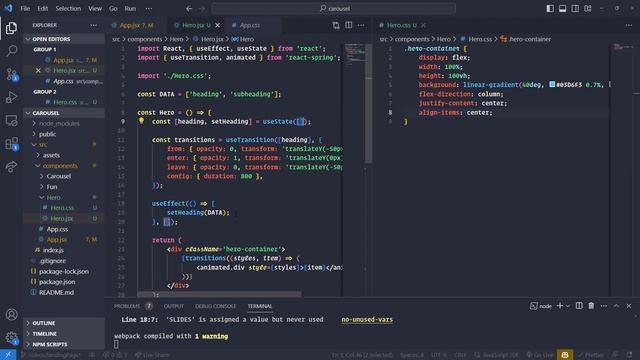Click the lightbulb code action icon

[x=141, y=121]
